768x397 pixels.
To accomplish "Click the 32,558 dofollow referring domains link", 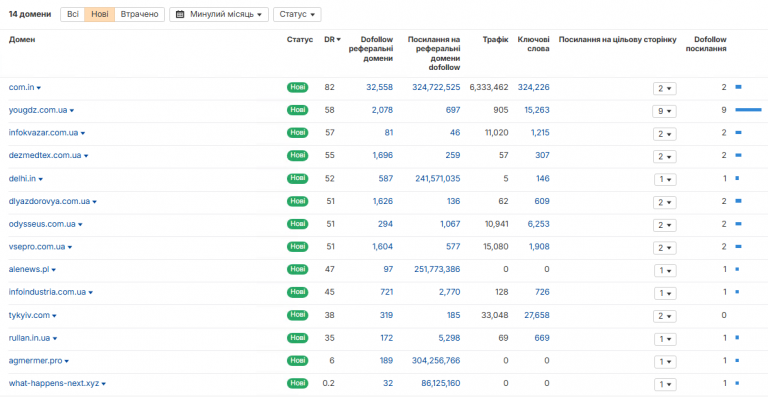I will [x=379, y=87].
